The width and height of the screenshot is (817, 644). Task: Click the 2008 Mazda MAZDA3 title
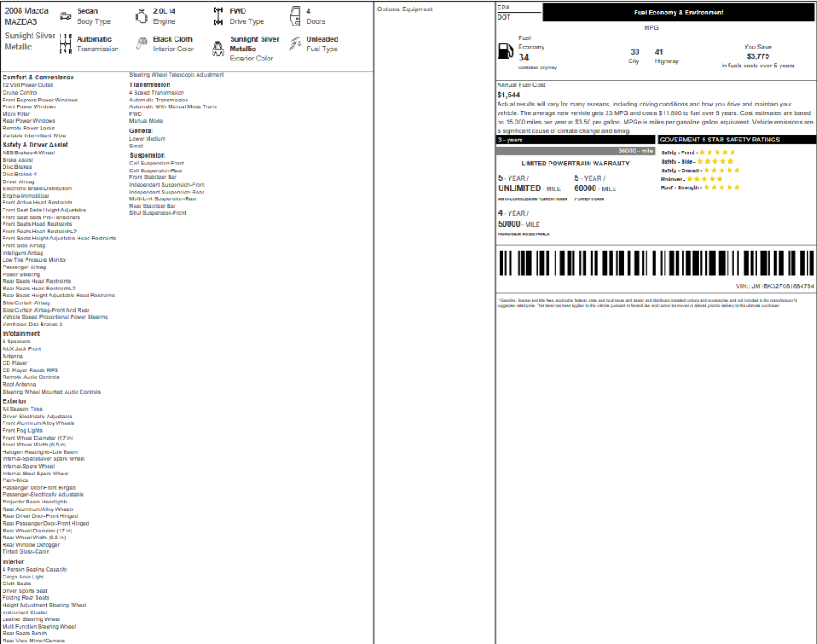tap(26, 16)
